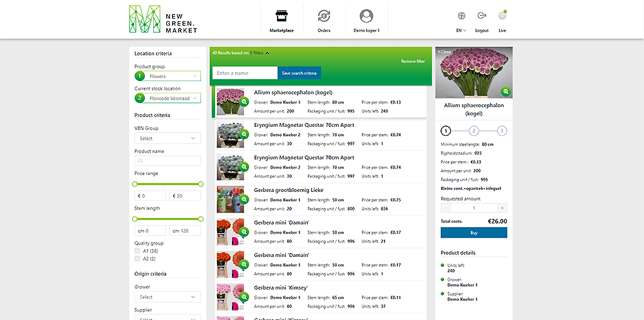Click the cm 120 stem length field
The image size is (644, 320).
(x=185, y=231)
